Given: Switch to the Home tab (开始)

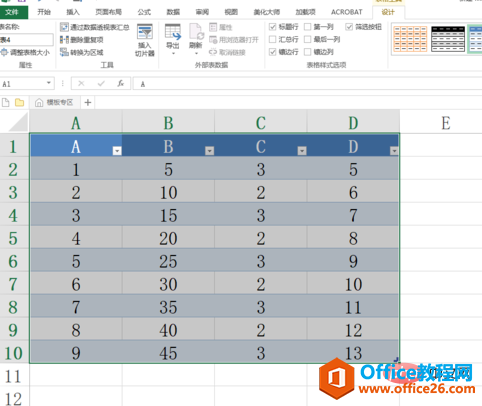Looking at the screenshot, I should 44,12.
